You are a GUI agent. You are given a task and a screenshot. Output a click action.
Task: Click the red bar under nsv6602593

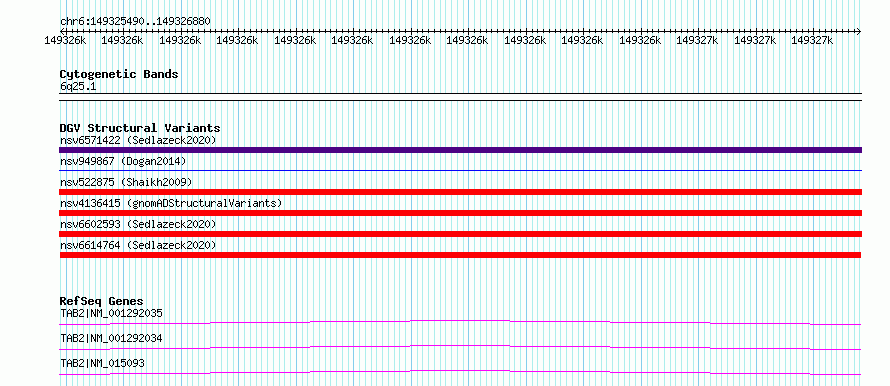[460, 234]
